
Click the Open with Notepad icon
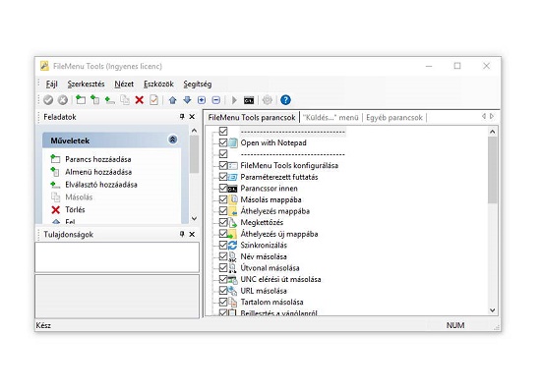pos(233,142)
